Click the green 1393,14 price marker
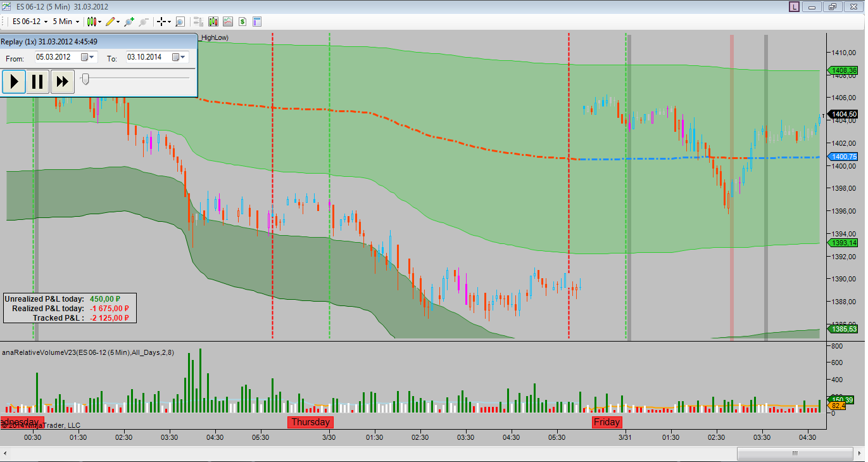 [x=843, y=243]
